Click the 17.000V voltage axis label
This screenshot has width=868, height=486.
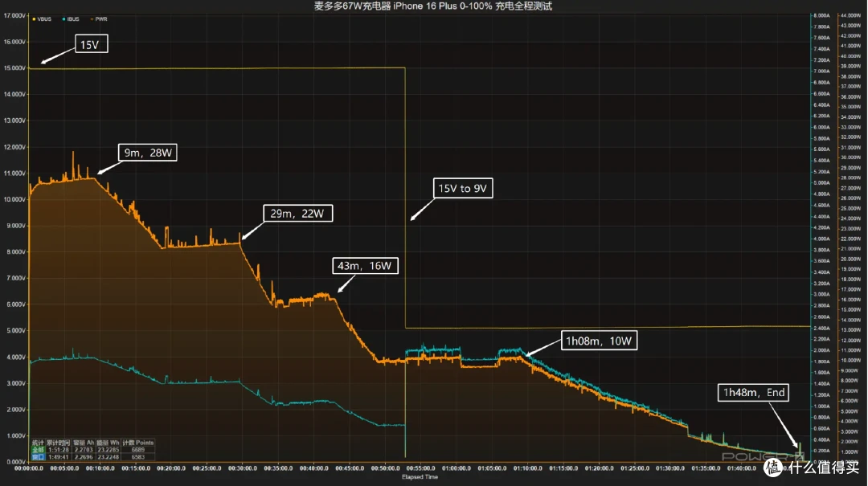coord(14,15)
